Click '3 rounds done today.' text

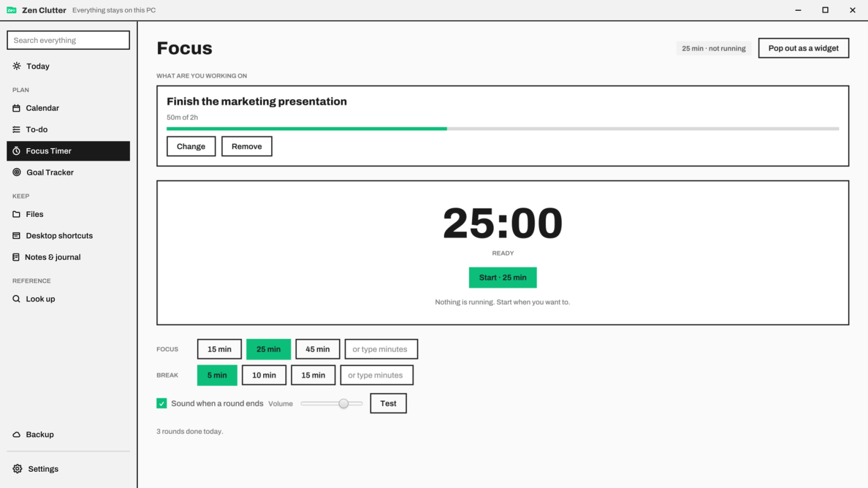pyautogui.click(x=190, y=432)
